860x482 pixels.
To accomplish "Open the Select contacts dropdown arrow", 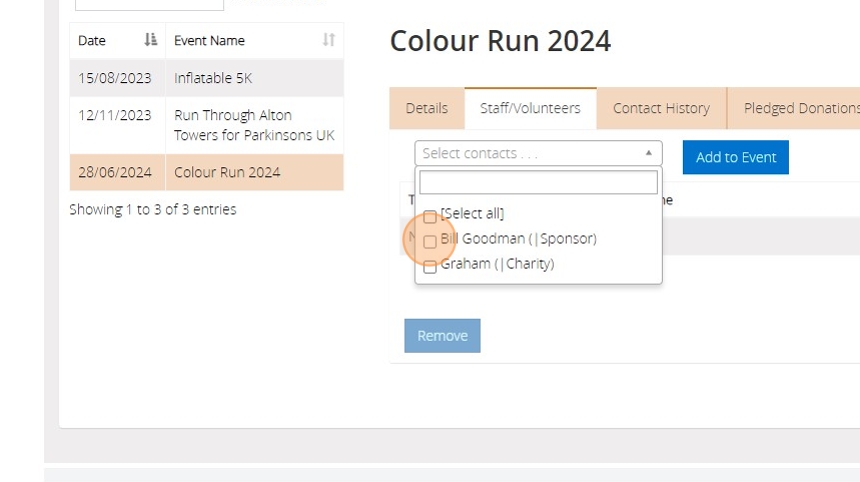I will [x=648, y=153].
